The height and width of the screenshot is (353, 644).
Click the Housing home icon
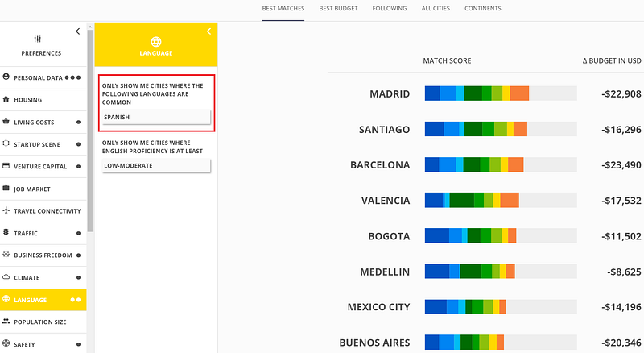pos(6,99)
